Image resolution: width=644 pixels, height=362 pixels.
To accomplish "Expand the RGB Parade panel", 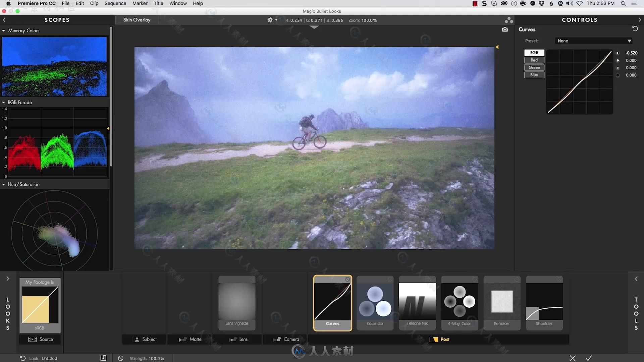I will pyautogui.click(x=4, y=102).
